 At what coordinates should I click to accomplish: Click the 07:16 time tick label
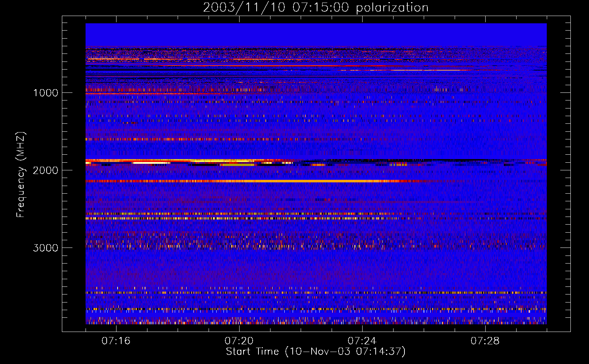click(116, 341)
